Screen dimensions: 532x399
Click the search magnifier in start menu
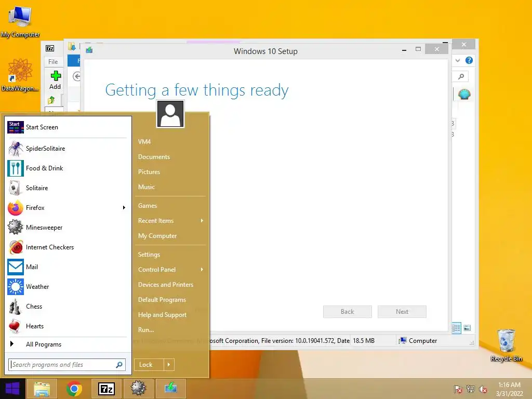click(119, 365)
